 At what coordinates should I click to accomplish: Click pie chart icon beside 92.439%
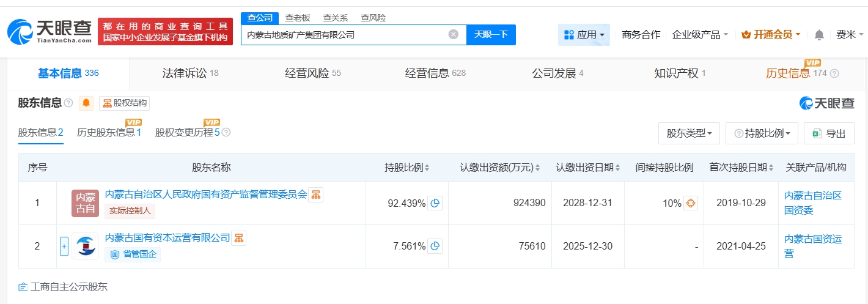435,204
